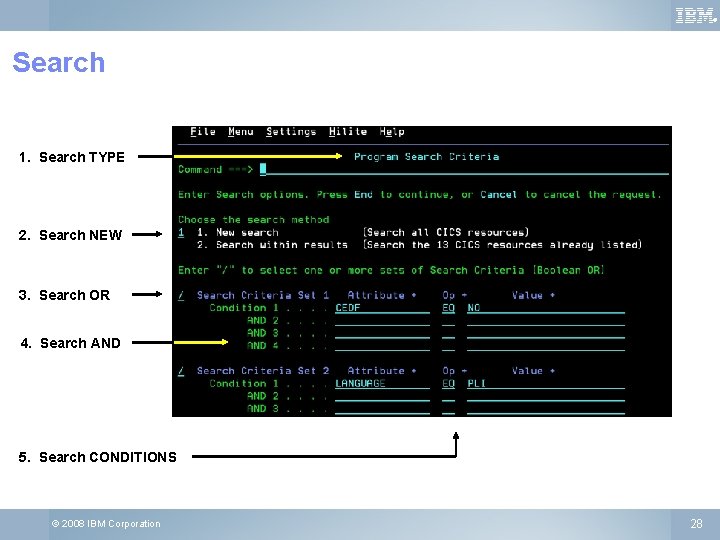Open the Help menu
The height and width of the screenshot is (540, 720).
point(392,132)
